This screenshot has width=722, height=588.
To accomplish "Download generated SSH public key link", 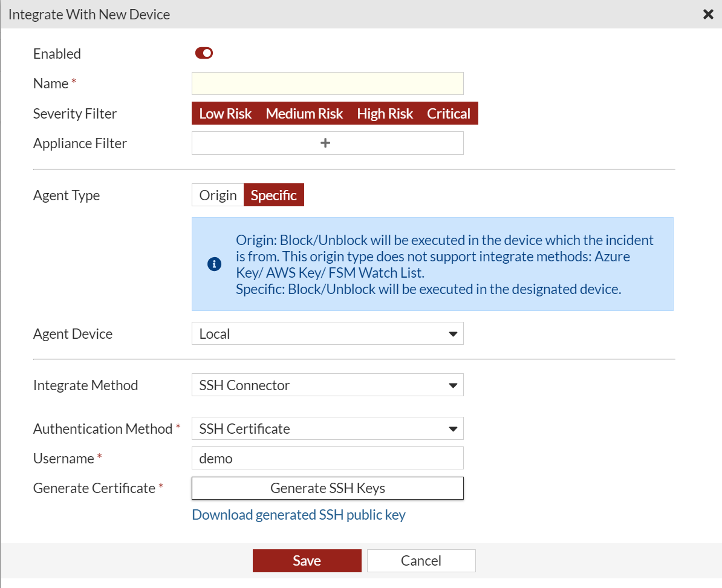I will click(299, 515).
